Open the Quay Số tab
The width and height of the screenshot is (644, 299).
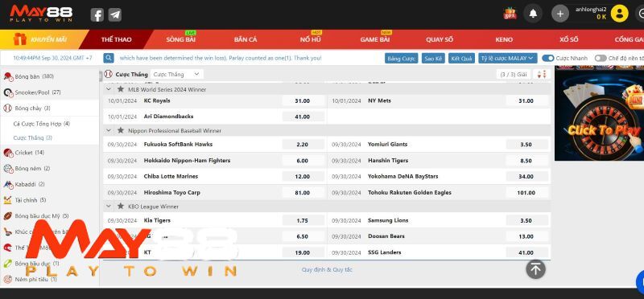pyautogui.click(x=440, y=39)
